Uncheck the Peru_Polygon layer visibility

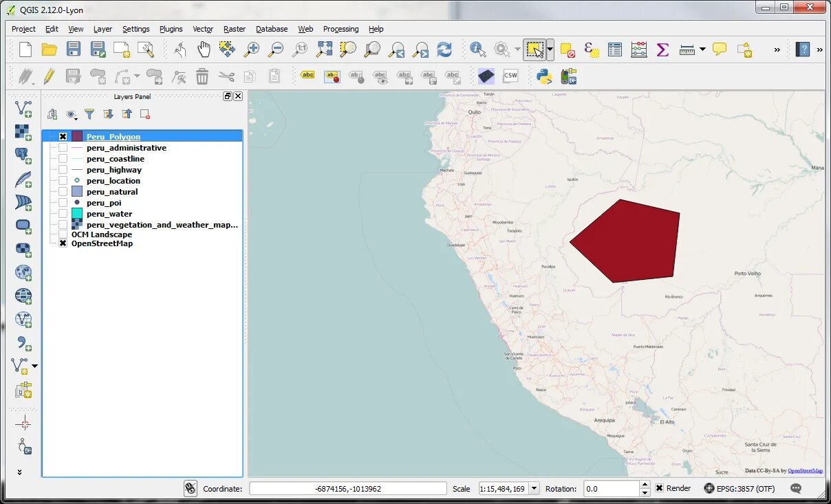pos(63,136)
